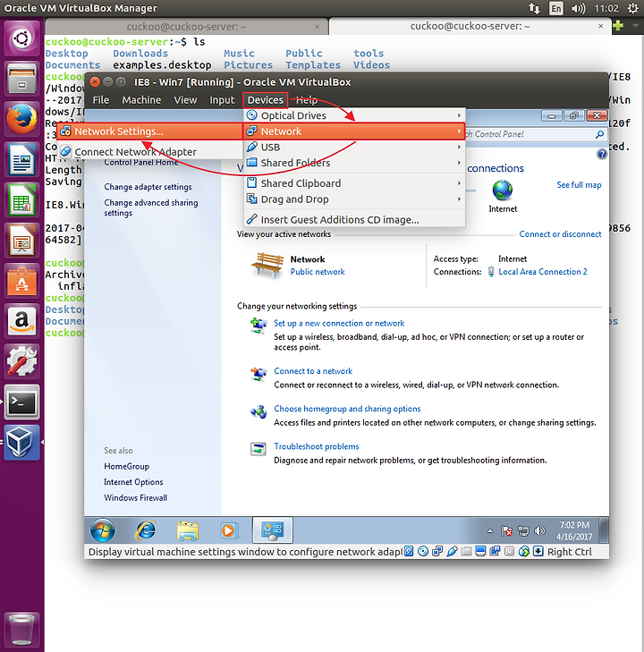Click the shared folders indicator in status bar
The width and height of the screenshot is (644, 652).
click(x=466, y=551)
